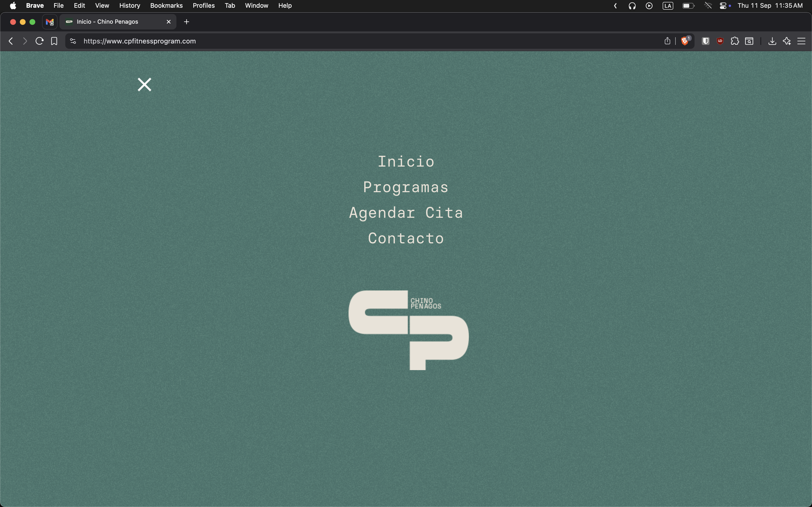Screen dimensions: 812x507
Task: Open the pinned Gmail tab
Action: tap(50, 22)
